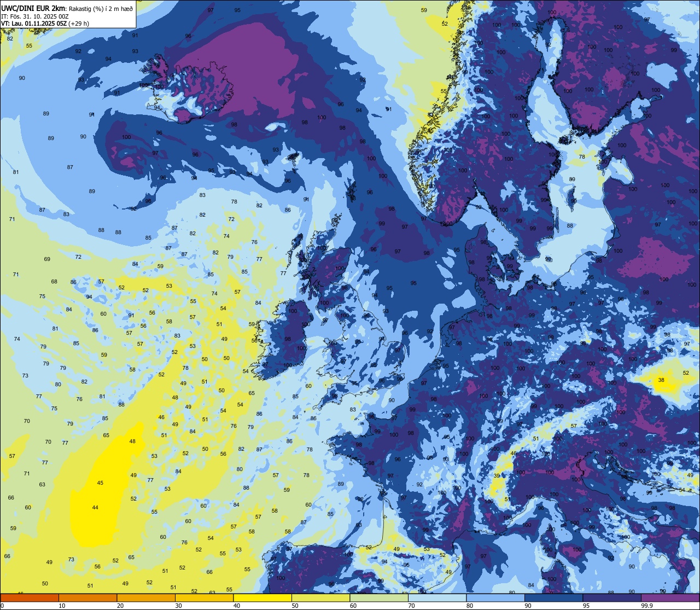The height and width of the screenshot is (610, 700).
Task: Click the forecast offset '(+29 h)'
Action: pos(79,24)
